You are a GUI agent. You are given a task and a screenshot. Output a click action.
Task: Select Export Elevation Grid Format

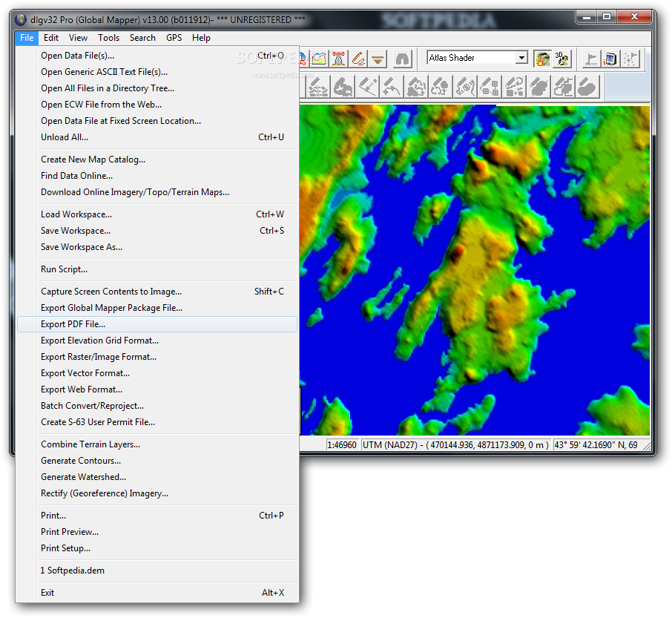tap(99, 341)
